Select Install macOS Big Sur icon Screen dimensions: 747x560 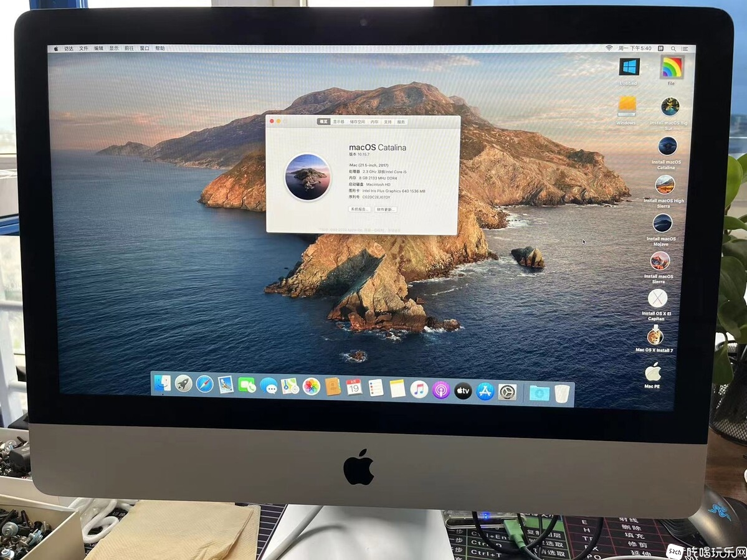point(670,107)
